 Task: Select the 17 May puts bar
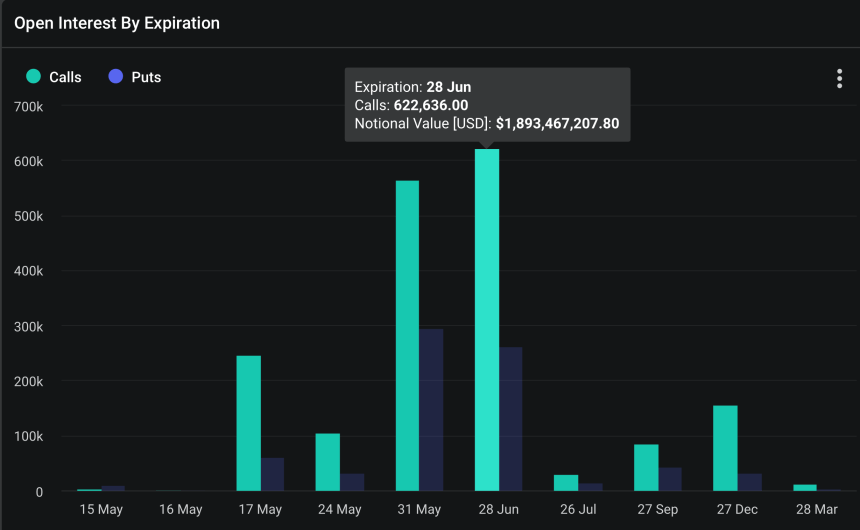[272, 474]
